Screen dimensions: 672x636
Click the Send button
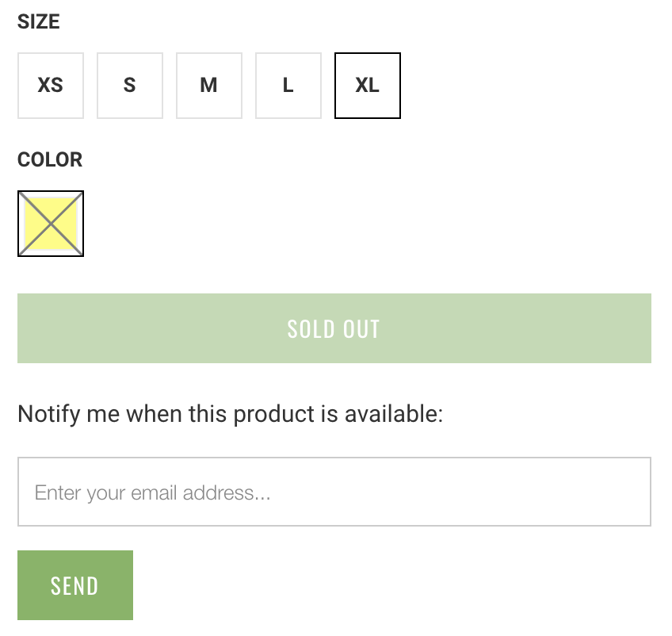[x=75, y=585]
